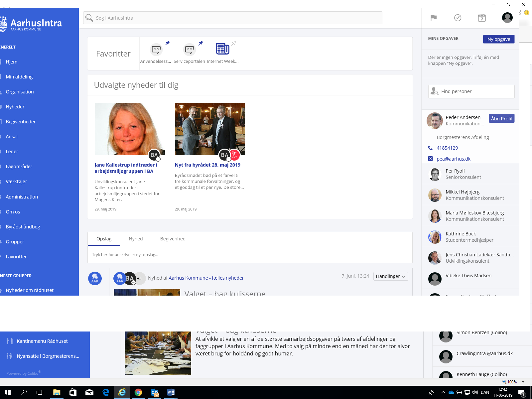
Task: Open the calendar icon in header
Action: [481, 18]
